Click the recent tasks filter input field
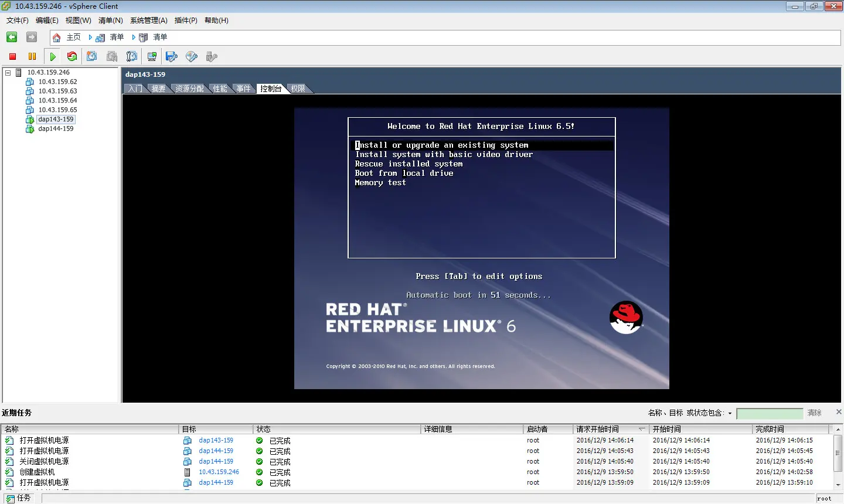 click(x=770, y=413)
